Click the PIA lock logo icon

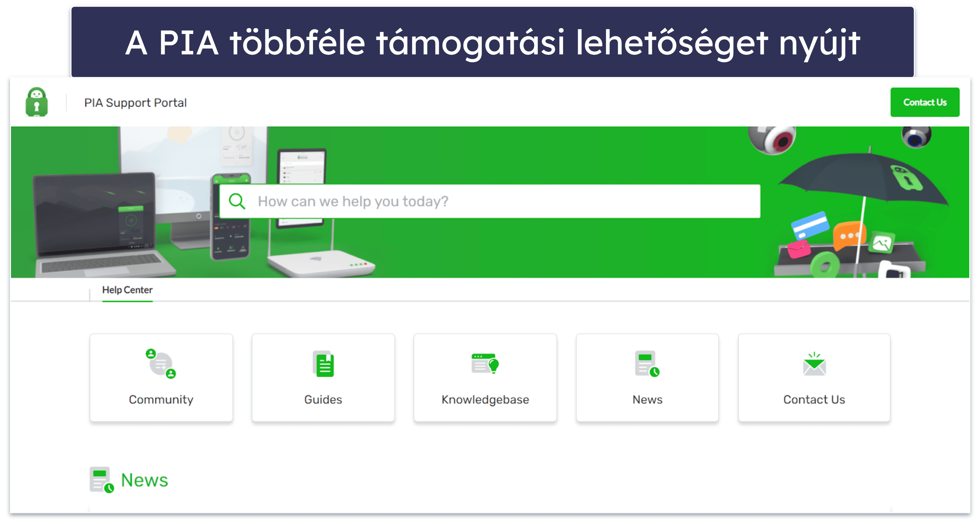(38, 102)
